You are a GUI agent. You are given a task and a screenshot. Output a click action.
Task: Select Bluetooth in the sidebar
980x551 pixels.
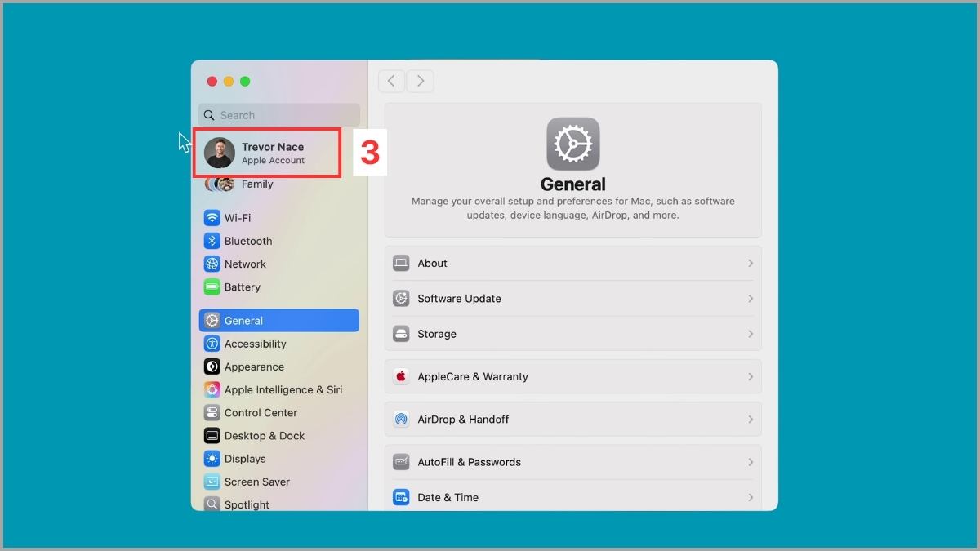[x=278, y=241]
